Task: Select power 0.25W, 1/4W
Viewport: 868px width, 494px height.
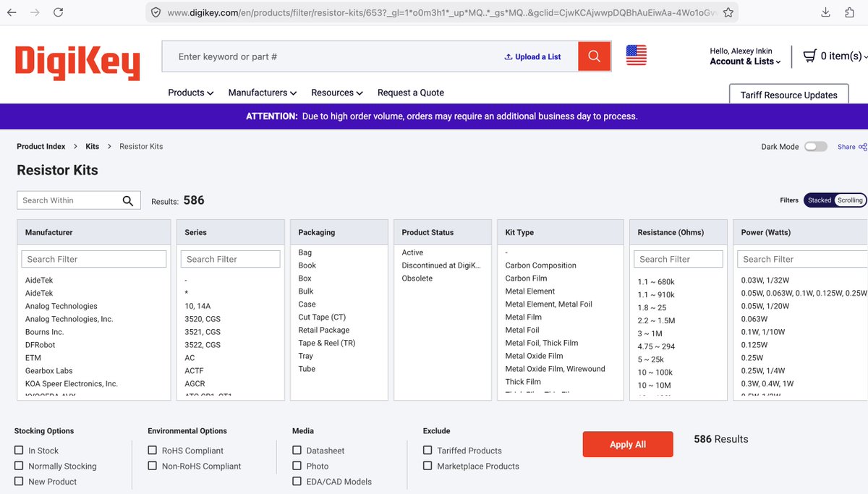Action: point(762,371)
